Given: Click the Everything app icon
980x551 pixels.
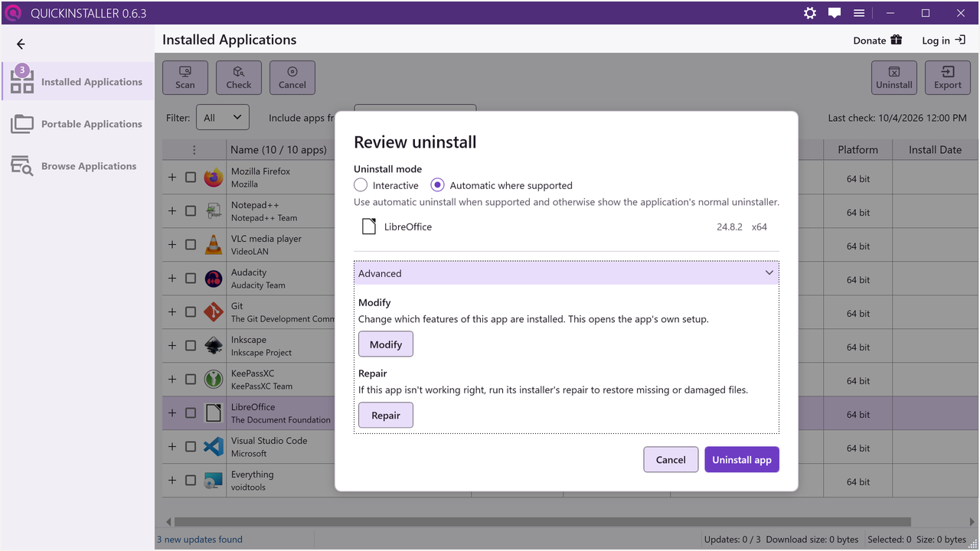Looking at the screenshot, I should 214,481.
